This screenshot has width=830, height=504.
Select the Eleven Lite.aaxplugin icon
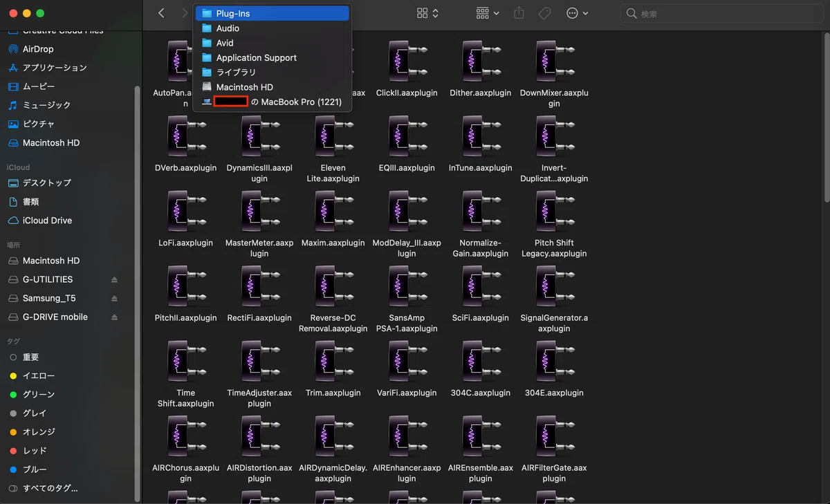(333, 136)
